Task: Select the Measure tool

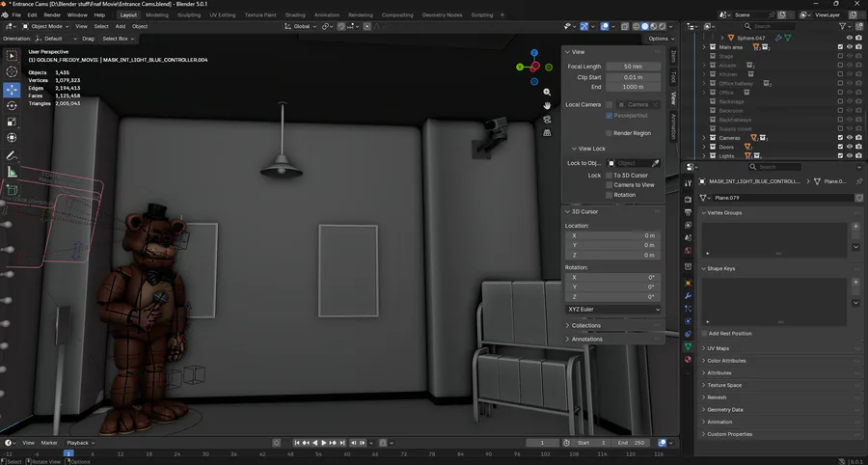Action: 12,172
